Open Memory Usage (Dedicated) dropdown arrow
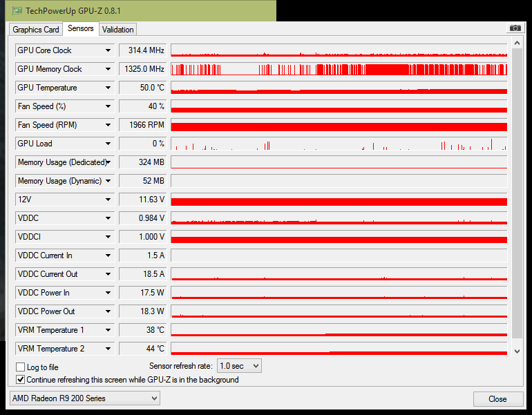The height and width of the screenshot is (415, 532). pos(108,162)
